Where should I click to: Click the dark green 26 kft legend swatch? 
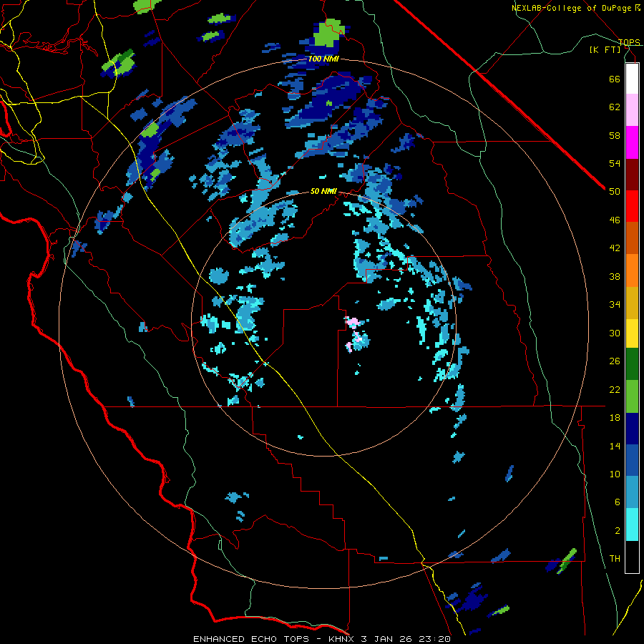tap(632, 364)
